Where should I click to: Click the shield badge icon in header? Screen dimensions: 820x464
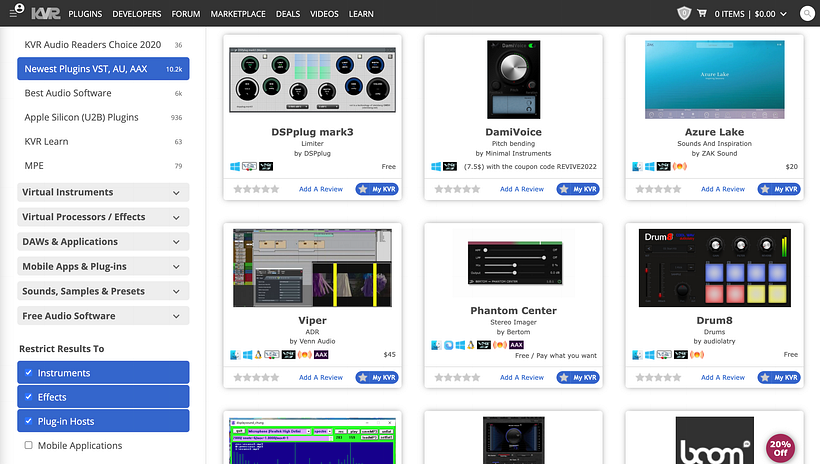click(684, 14)
